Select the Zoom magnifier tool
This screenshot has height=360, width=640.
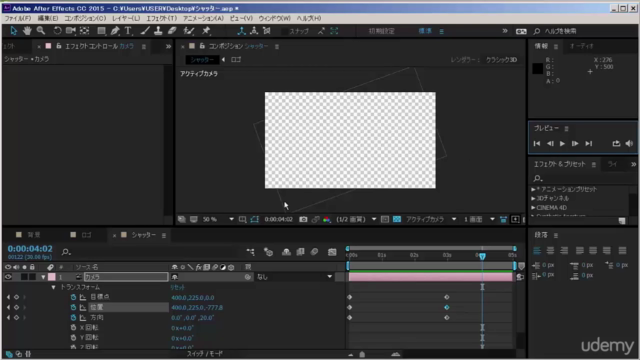[x=41, y=31]
